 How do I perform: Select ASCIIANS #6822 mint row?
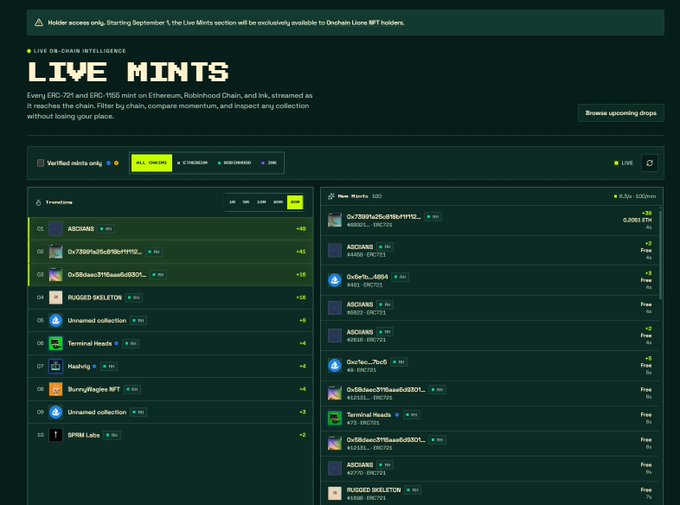point(490,308)
